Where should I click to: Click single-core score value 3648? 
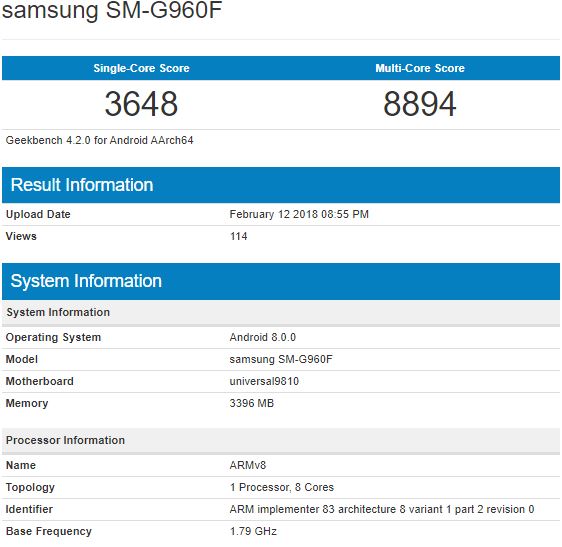coord(141,104)
